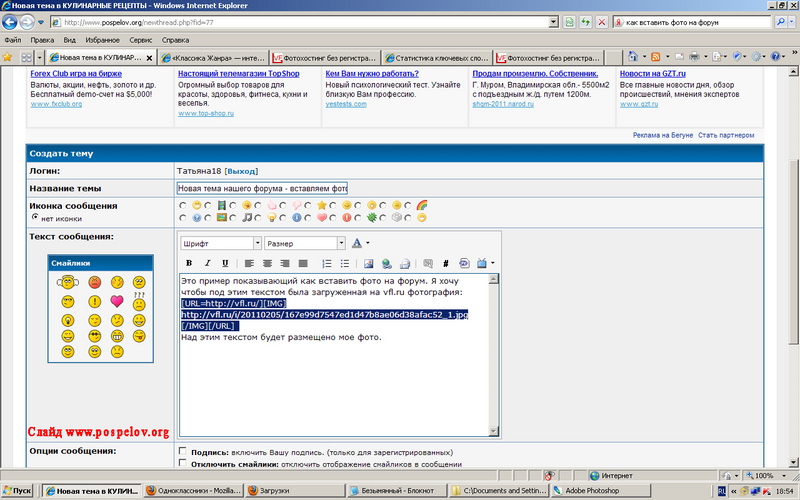Screen dimensions: 800x500
Task: Select the rainbow message icon radio button
Action: tap(408, 206)
